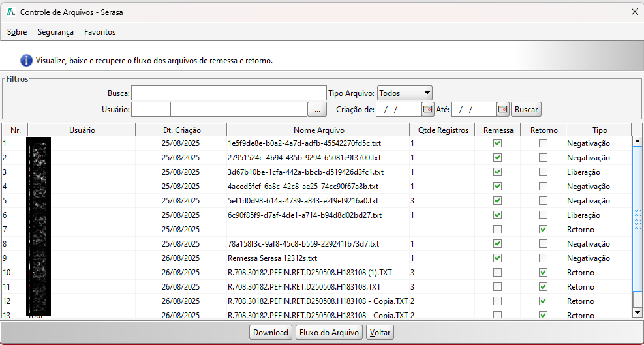Click the application logo in the title bar
The image size is (644, 345).
[12, 12]
